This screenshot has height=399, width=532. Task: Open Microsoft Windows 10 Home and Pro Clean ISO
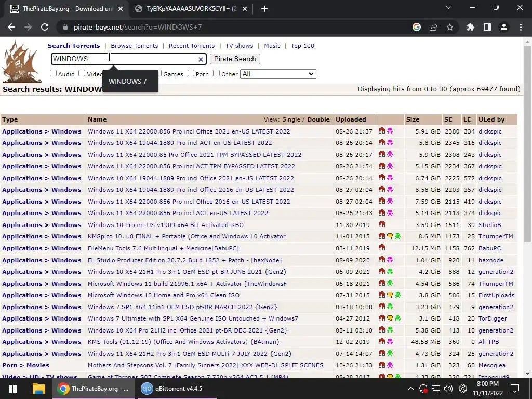click(164, 295)
